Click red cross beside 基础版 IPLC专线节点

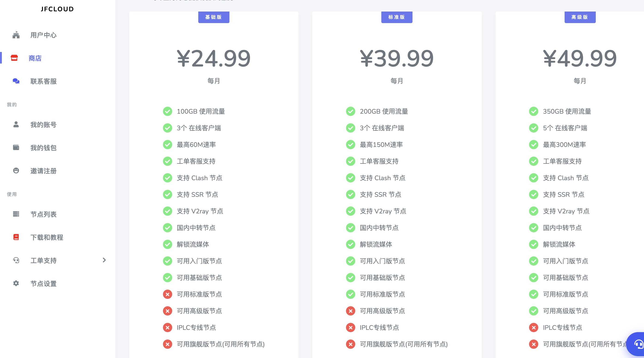(x=168, y=328)
